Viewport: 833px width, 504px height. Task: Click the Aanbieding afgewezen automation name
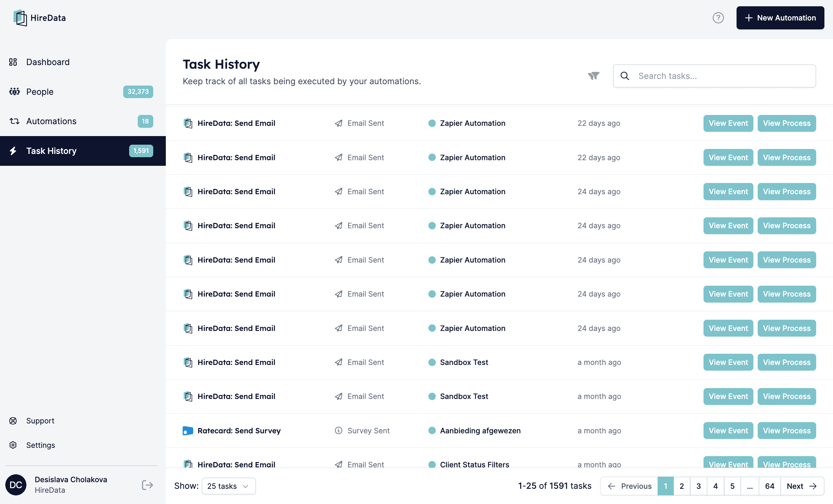pos(480,430)
